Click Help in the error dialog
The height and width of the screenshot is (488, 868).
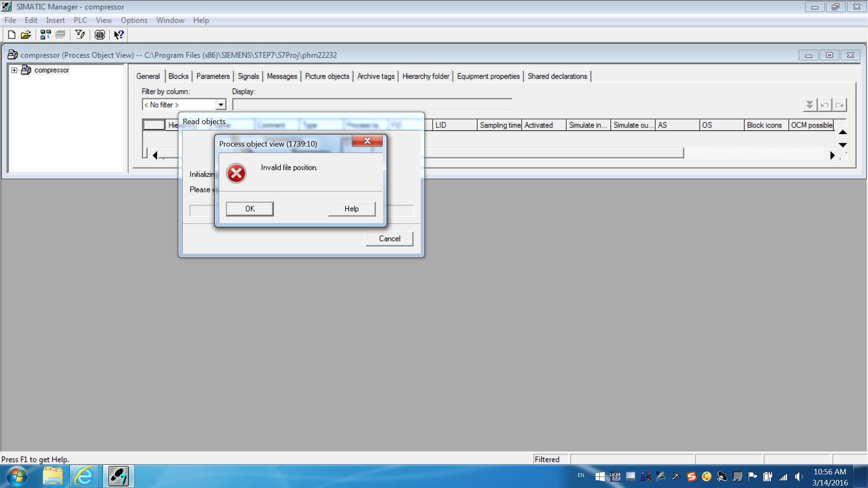click(351, 209)
